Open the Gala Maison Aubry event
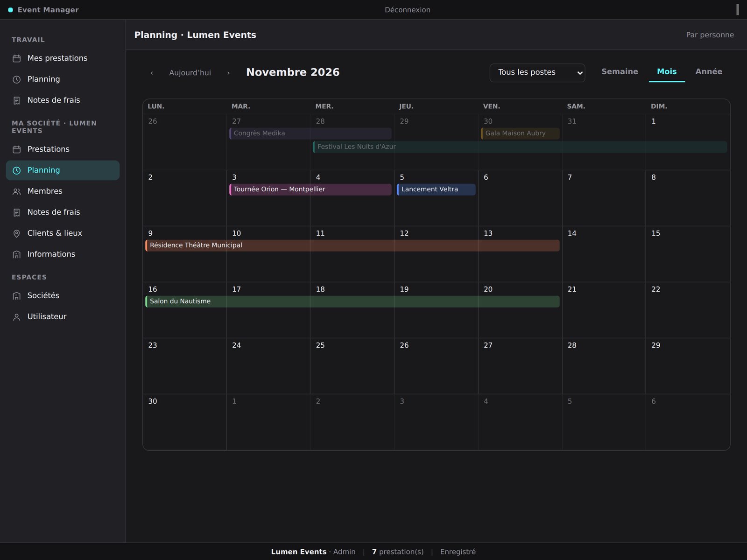Image resolution: width=747 pixels, height=560 pixels. tap(520, 133)
